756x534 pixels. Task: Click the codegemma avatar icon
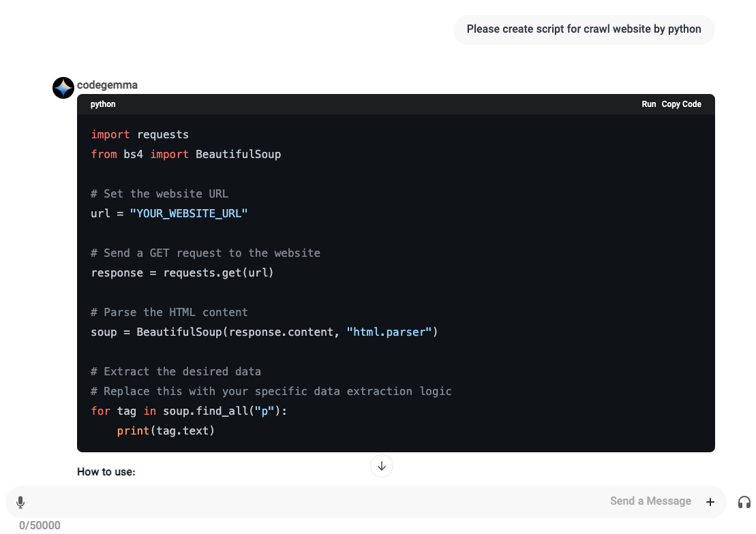tap(63, 87)
